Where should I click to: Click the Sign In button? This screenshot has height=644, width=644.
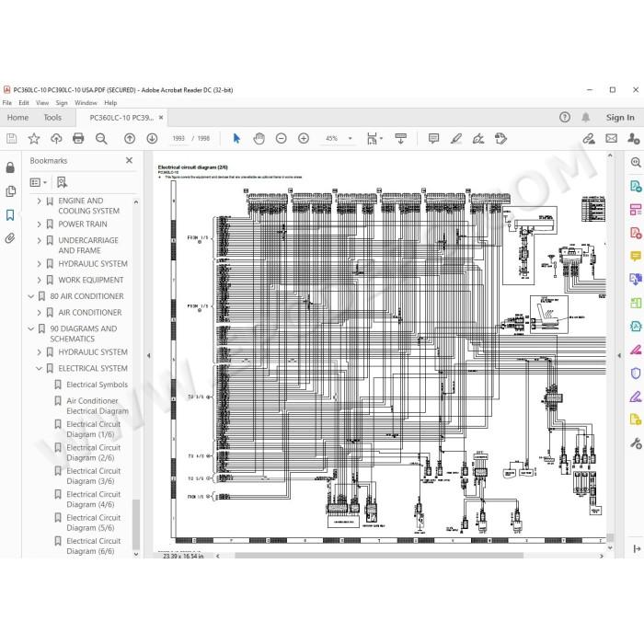(x=620, y=118)
